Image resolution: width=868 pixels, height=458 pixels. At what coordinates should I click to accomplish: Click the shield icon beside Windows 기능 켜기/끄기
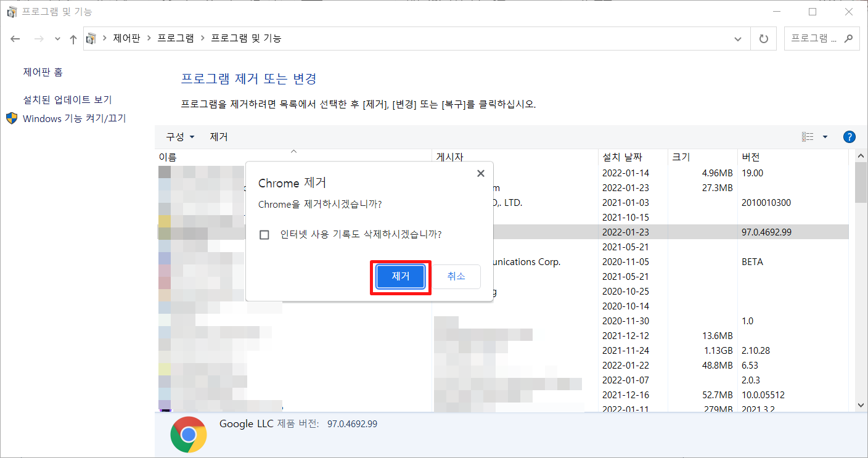(x=12, y=118)
